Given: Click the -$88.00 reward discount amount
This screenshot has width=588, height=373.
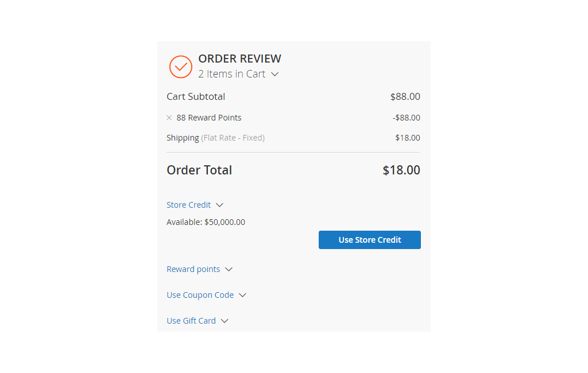Looking at the screenshot, I should tap(406, 118).
